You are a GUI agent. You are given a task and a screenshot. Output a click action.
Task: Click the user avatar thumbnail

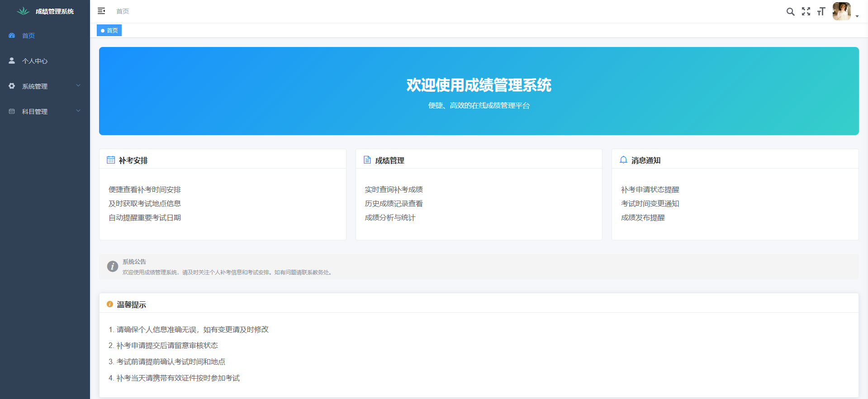coord(842,11)
